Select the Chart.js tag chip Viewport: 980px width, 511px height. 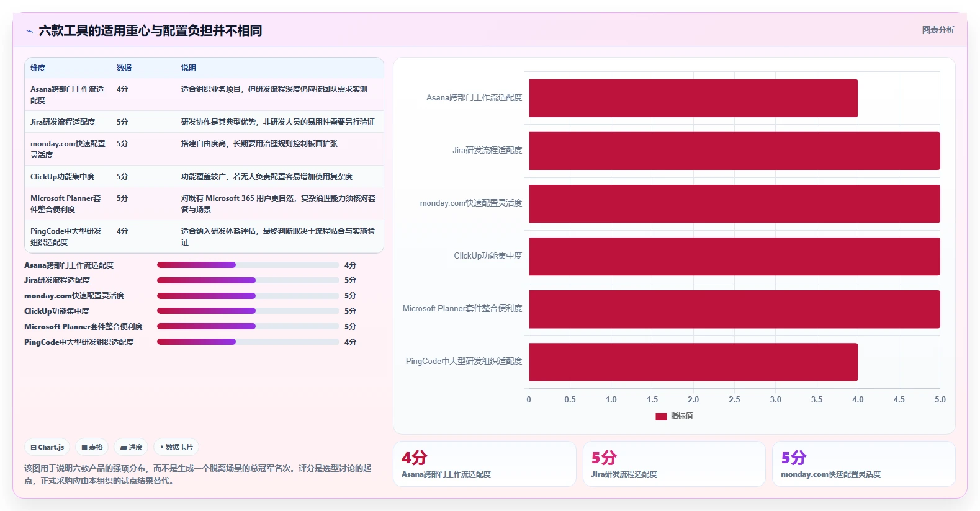[47, 447]
